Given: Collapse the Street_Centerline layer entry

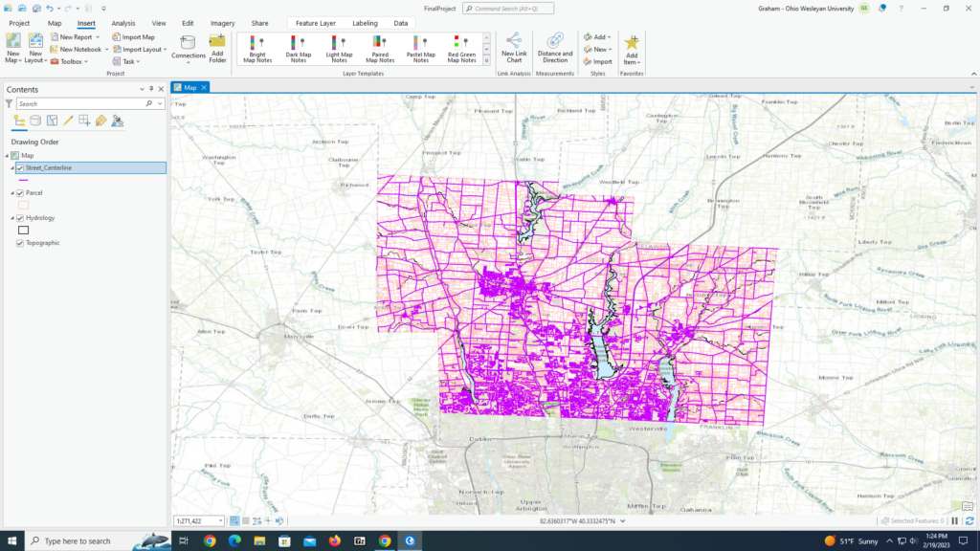Looking at the screenshot, I should coord(12,166).
